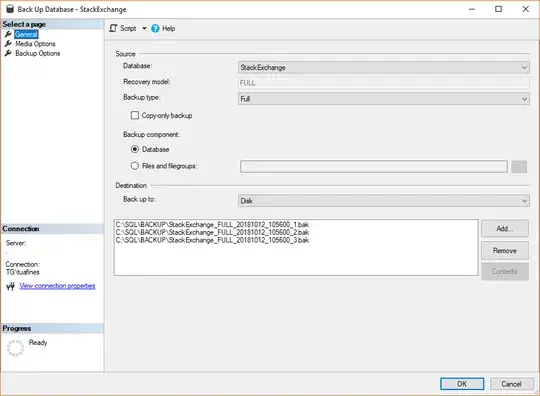
Task: Switch to the Media Options page
Action: (35, 44)
